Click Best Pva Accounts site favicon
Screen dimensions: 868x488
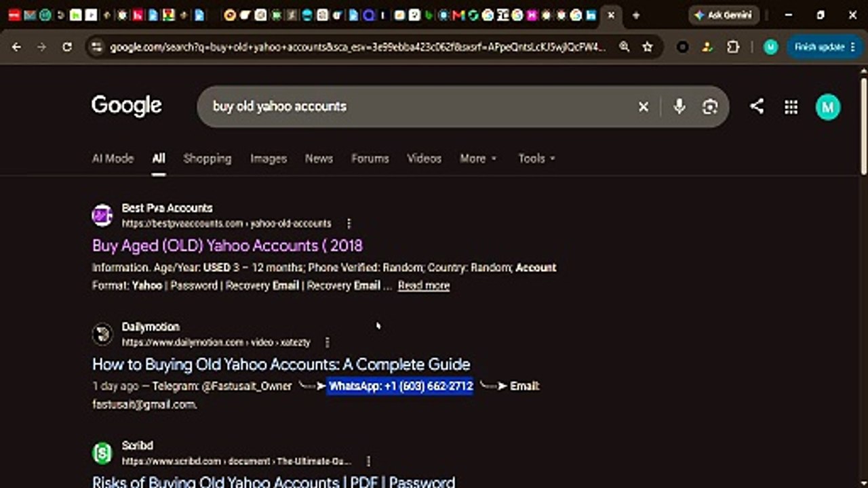[102, 216]
